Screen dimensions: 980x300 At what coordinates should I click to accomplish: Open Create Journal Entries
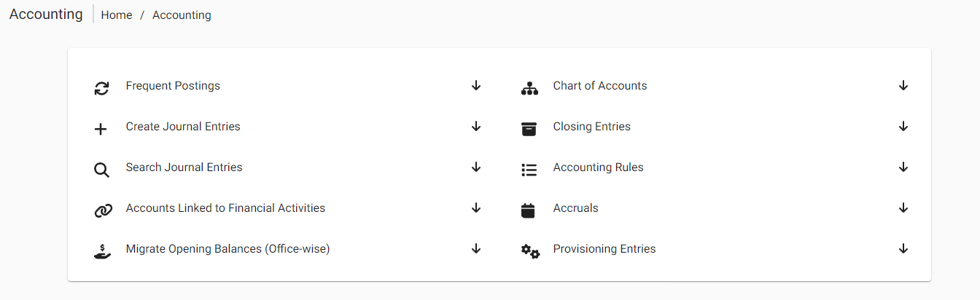coord(183,127)
